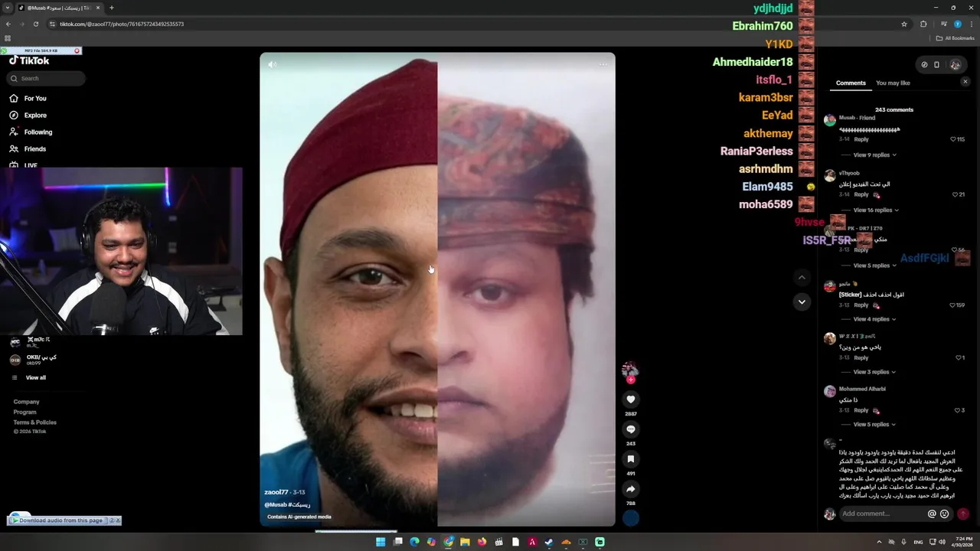Expand View 16 replies
The image size is (980, 551).
tap(876, 210)
